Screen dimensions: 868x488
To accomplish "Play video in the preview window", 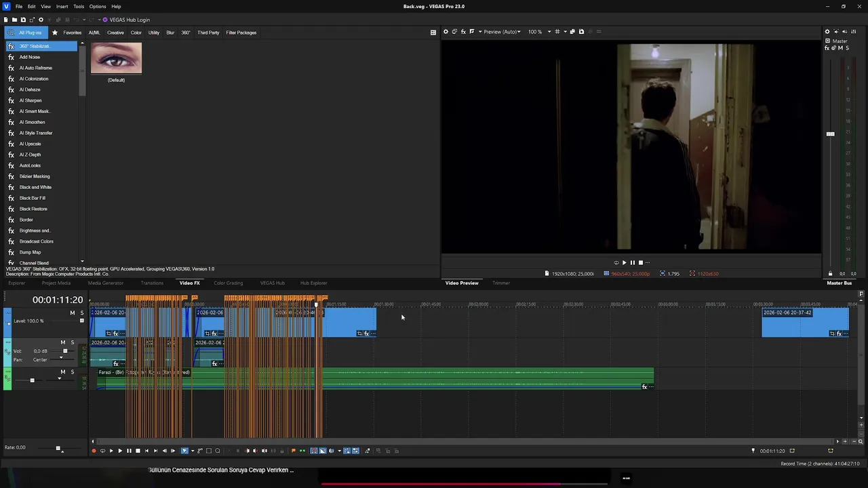I will [x=624, y=262].
